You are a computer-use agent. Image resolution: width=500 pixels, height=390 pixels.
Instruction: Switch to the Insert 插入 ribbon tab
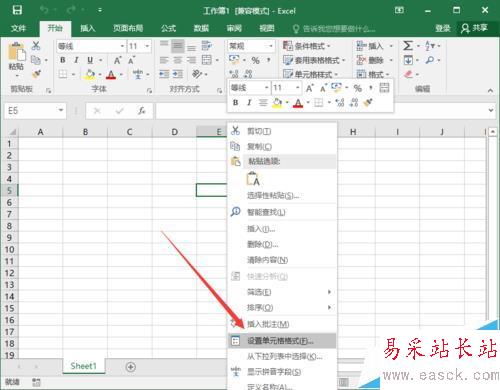point(88,28)
